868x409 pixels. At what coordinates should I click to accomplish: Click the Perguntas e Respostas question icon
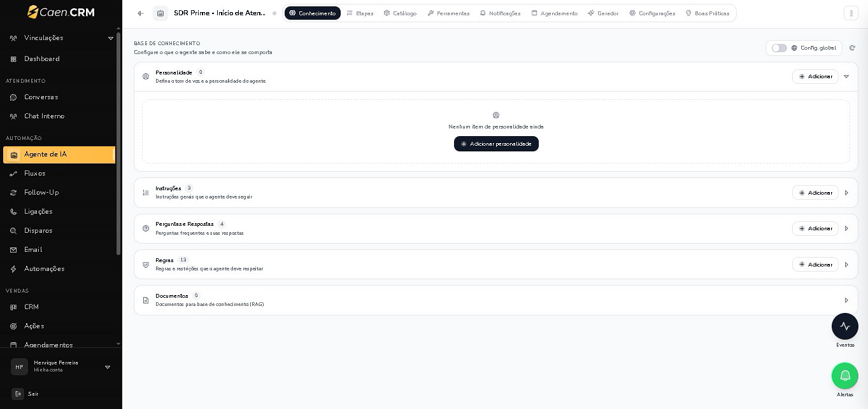click(x=146, y=228)
